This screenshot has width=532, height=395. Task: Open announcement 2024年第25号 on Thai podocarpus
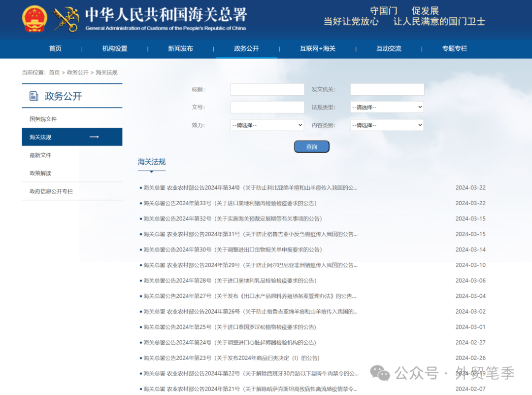pos(230,327)
